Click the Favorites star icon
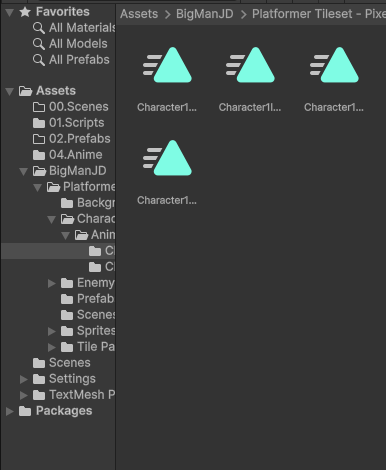386x470 pixels. (25, 12)
